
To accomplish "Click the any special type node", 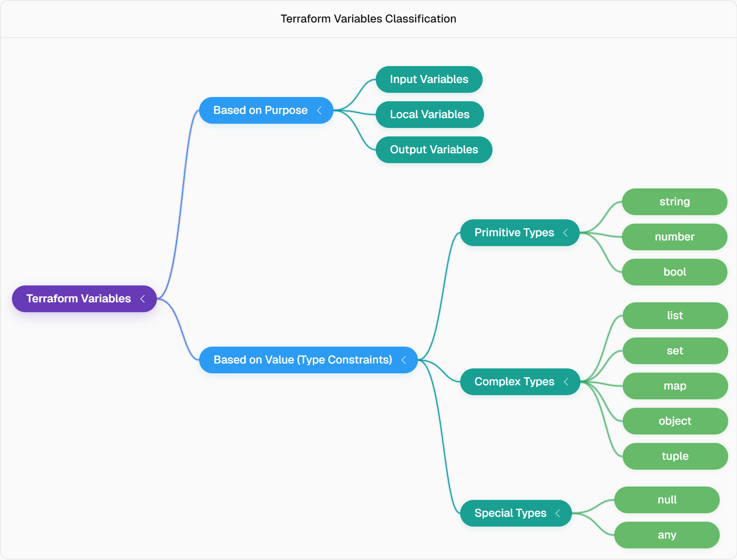I will click(667, 535).
